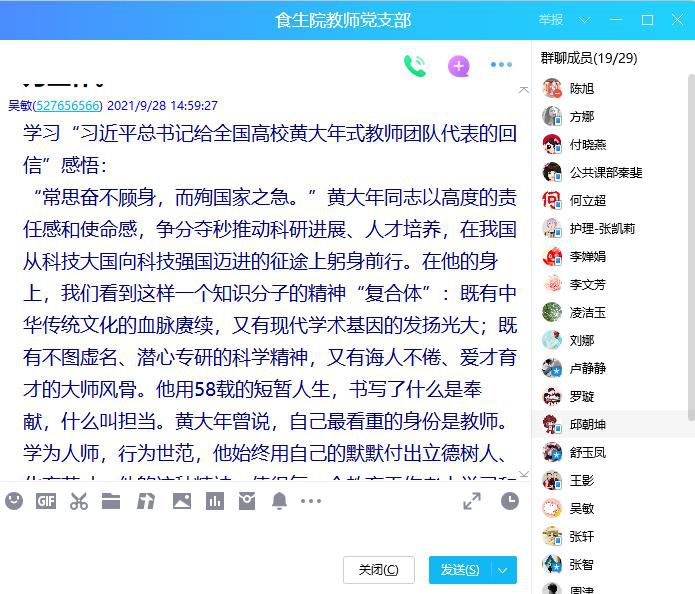Expand the input box to fullscreen

coord(472,501)
